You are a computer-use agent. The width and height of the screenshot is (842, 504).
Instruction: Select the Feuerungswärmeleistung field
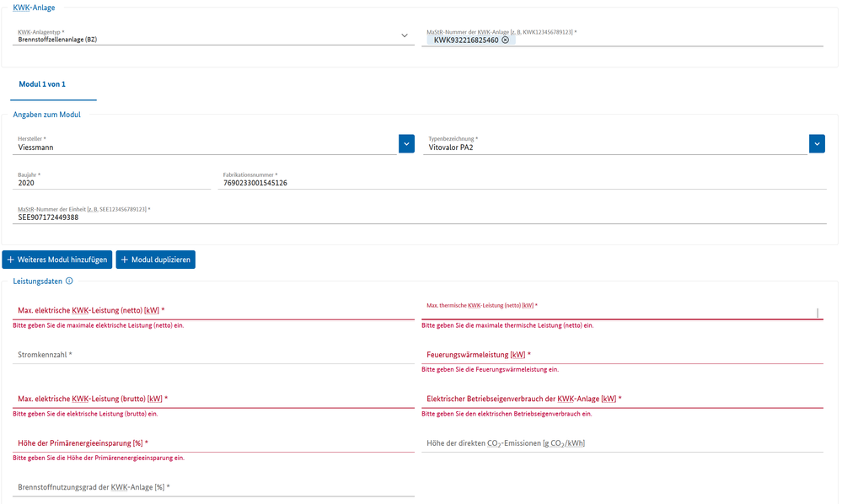click(622, 355)
